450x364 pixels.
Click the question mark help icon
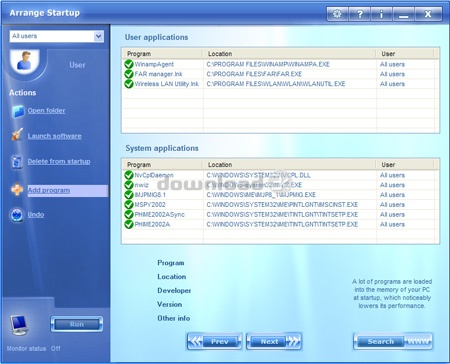360,14
